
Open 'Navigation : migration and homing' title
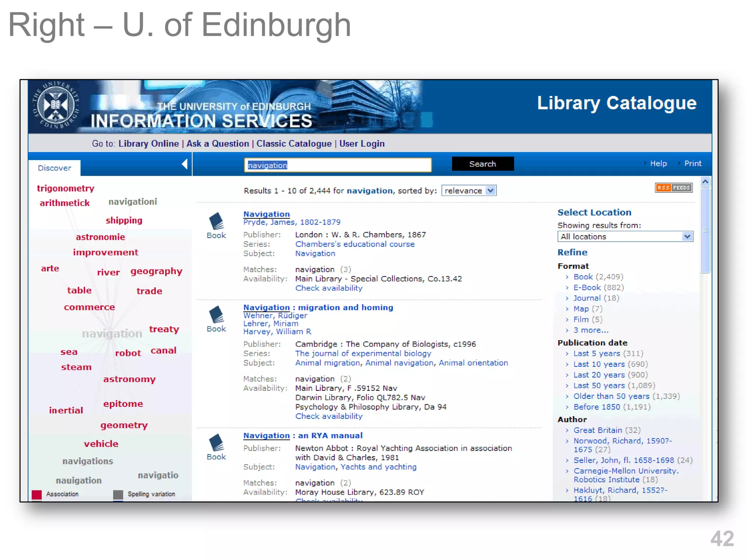pyautogui.click(x=318, y=307)
